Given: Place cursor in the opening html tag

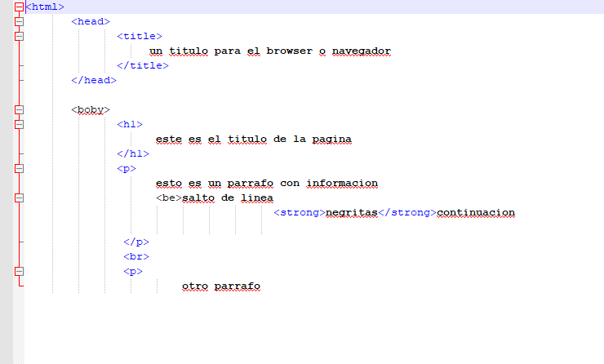Looking at the screenshot, I should click(x=45, y=7).
